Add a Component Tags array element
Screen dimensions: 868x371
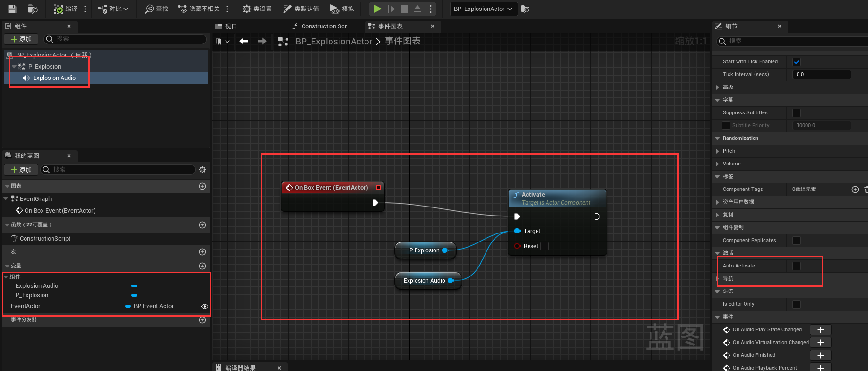[855, 190]
